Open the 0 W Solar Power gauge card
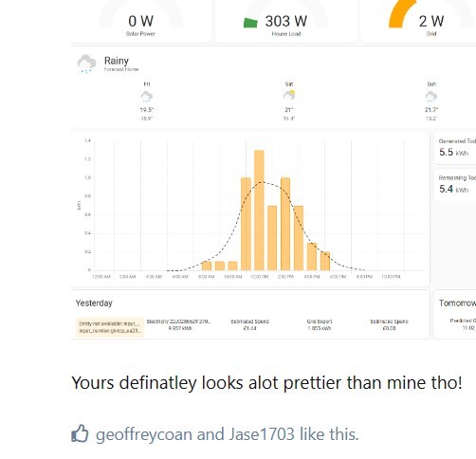Screen dimensions: 476x459 click(x=141, y=21)
